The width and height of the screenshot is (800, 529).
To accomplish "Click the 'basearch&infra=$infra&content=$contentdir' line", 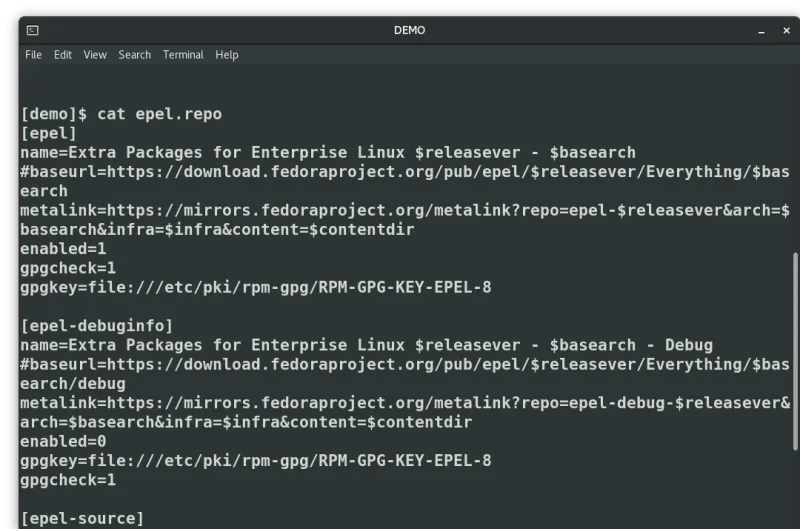I will pyautogui.click(x=217, y=230).
